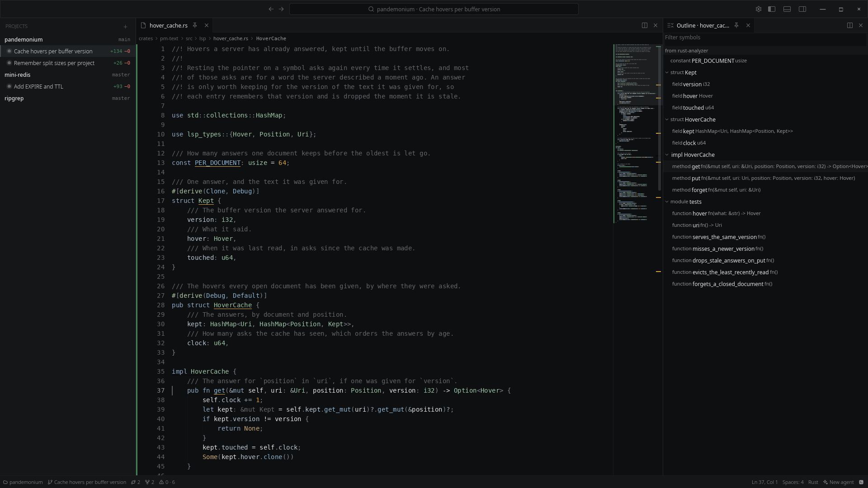
Task: Close the Outline pane
Action: pyautogui.click(x=861, y=25)
